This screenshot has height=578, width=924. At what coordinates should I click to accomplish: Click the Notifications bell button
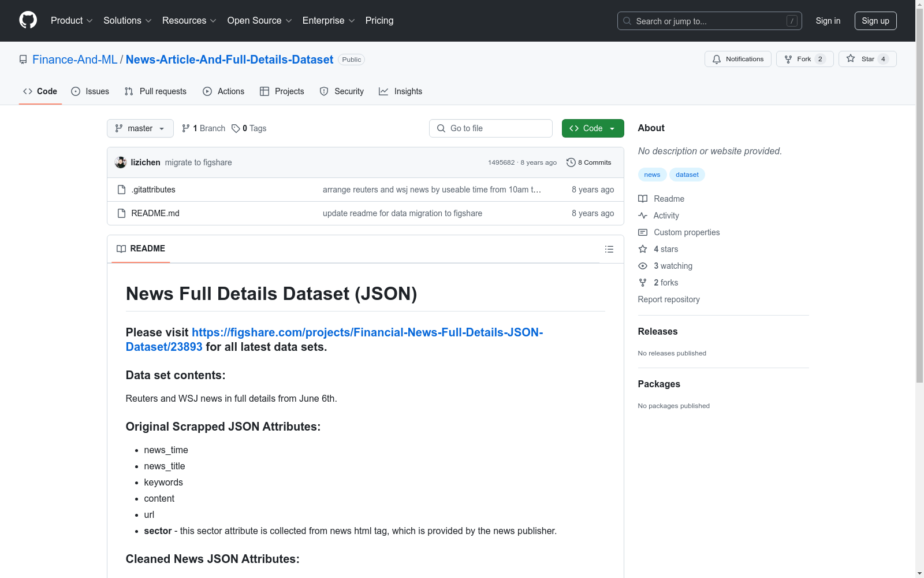coord(738,59)
